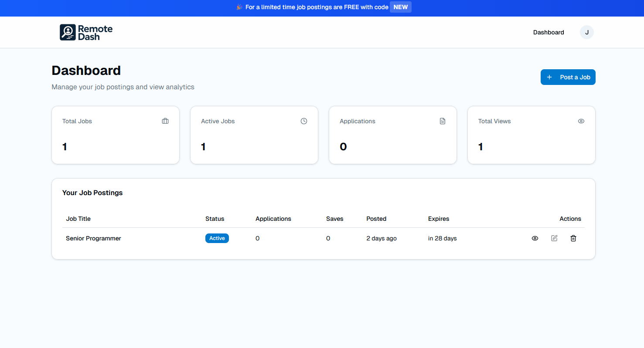Click the document icon on Applications card
The height and width of the screenshot is (348, 644).
pyautogui.click(x=442, y=121)
